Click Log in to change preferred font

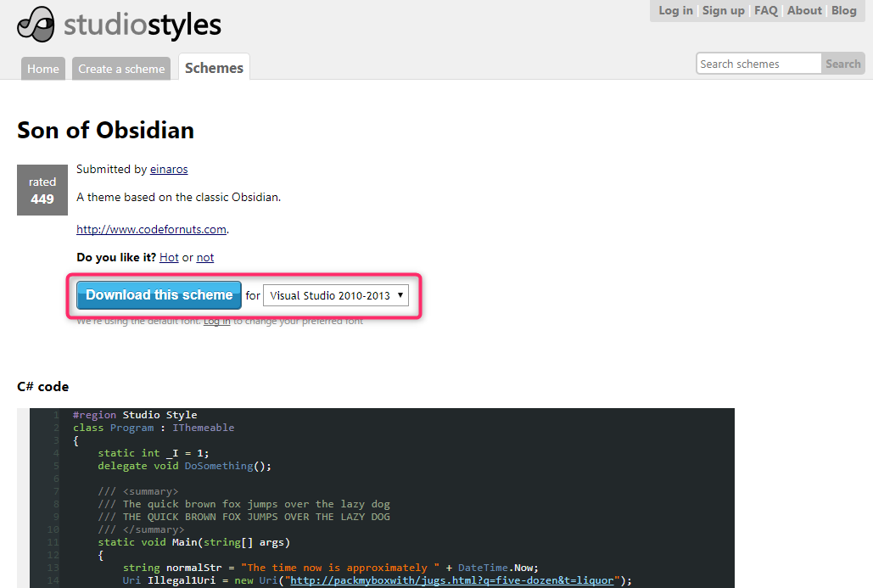(216, 322)
